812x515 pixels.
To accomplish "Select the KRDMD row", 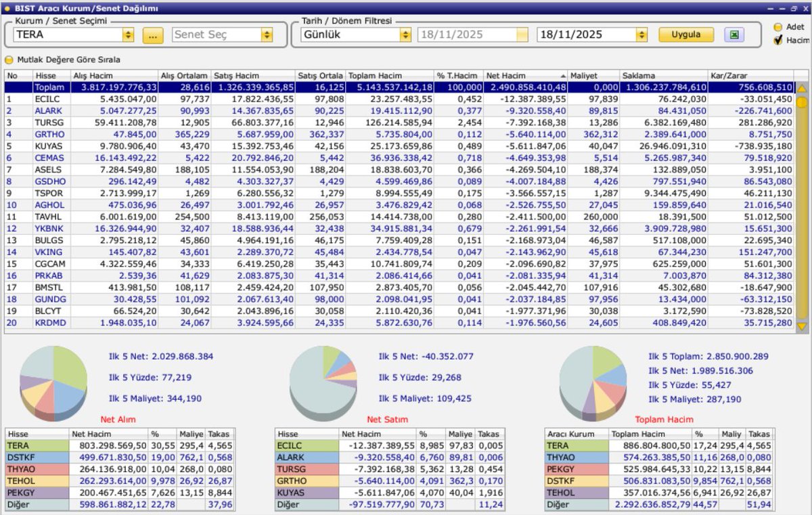I will (x=399, y=323).
